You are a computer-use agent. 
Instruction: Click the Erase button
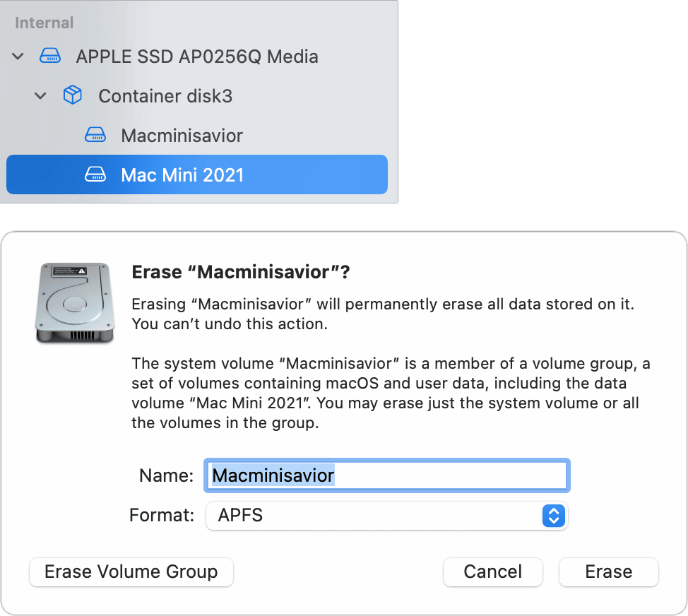click(608, 571)
